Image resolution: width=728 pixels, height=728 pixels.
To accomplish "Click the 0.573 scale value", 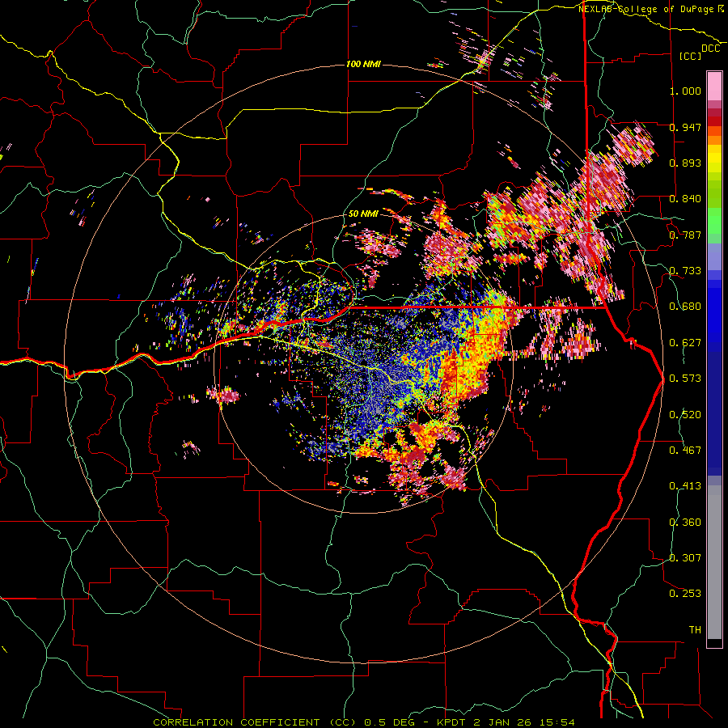I will click(685, 379).
